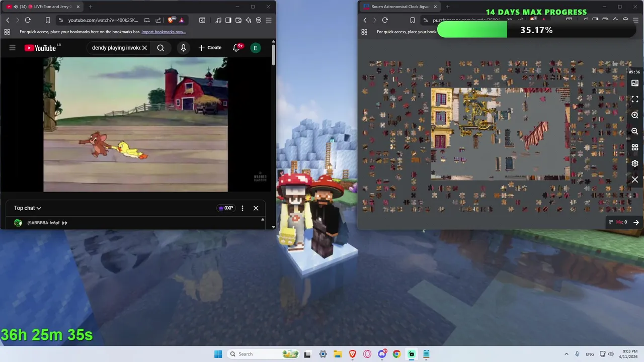This screenshot has width=644, height=362.
Task: Open the account avatar labeled E
Action: point(256,48)
